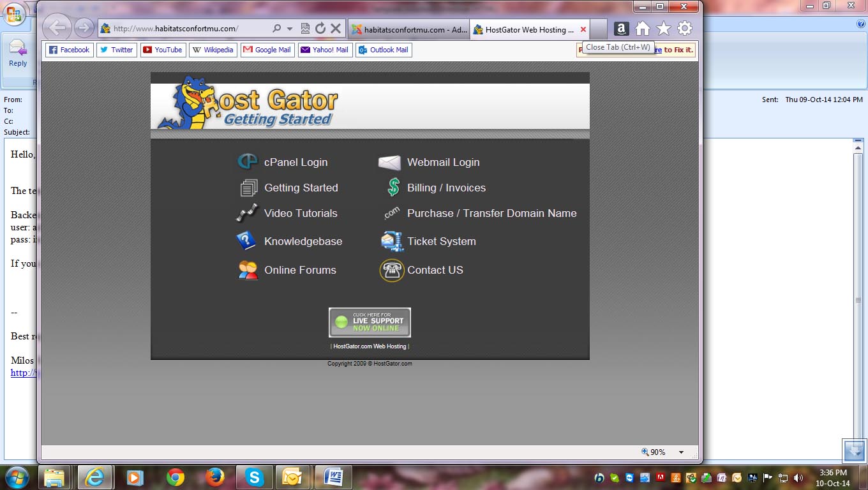Switch to the habitatsconfortmu.com admin tab
Screen dimensions: 868x490
[408, 29]
